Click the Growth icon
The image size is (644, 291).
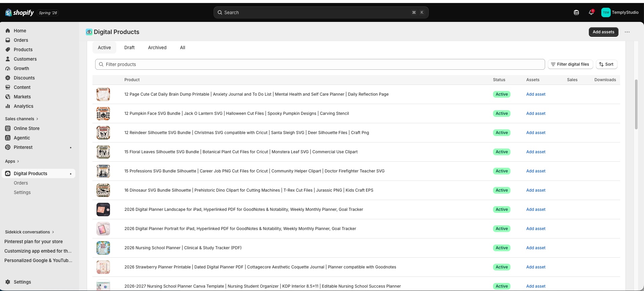click(8, 68)
